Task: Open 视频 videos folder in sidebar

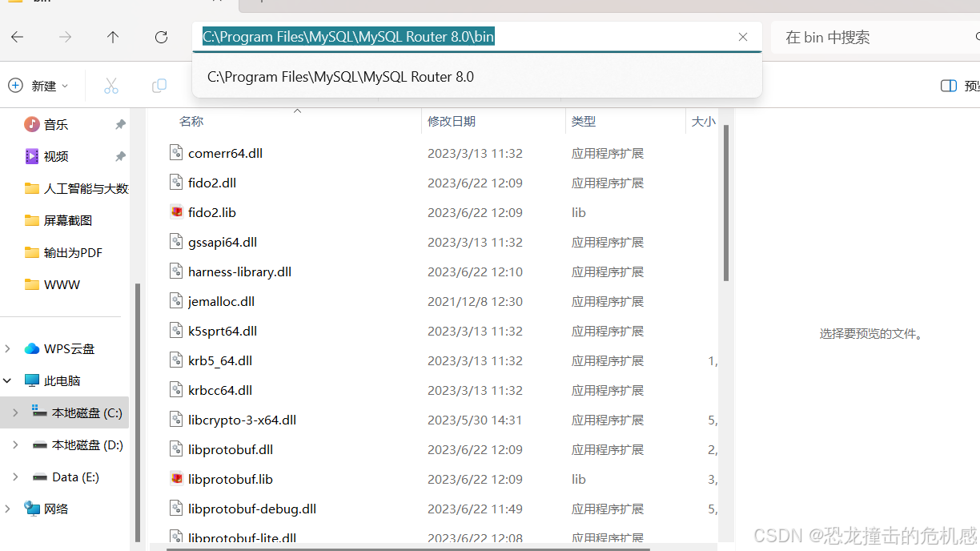Action: pos(56,156)
